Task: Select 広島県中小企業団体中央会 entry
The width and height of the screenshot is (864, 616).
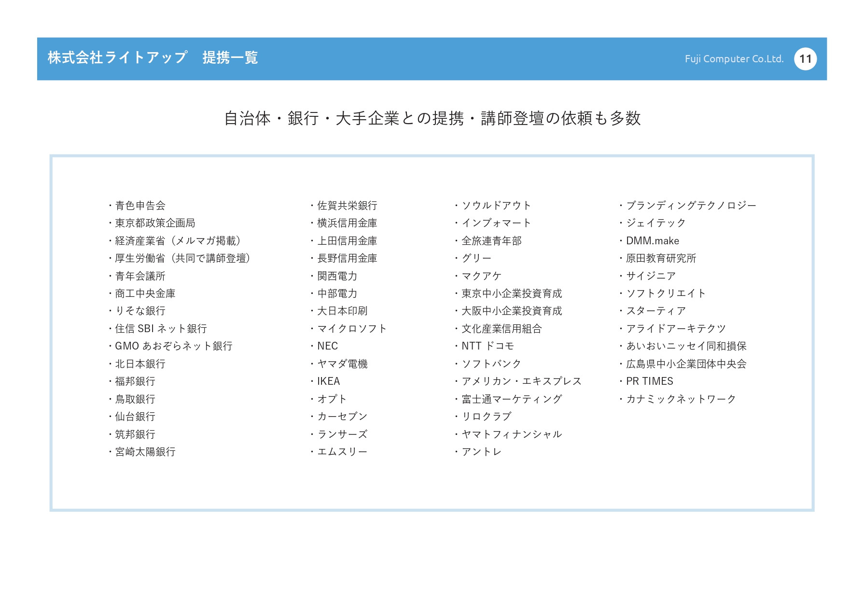Action: pos(683,364)
